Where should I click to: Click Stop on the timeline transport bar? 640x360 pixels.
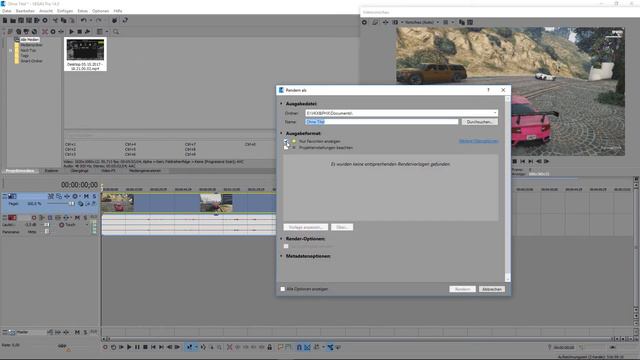[x=145, y=347]
